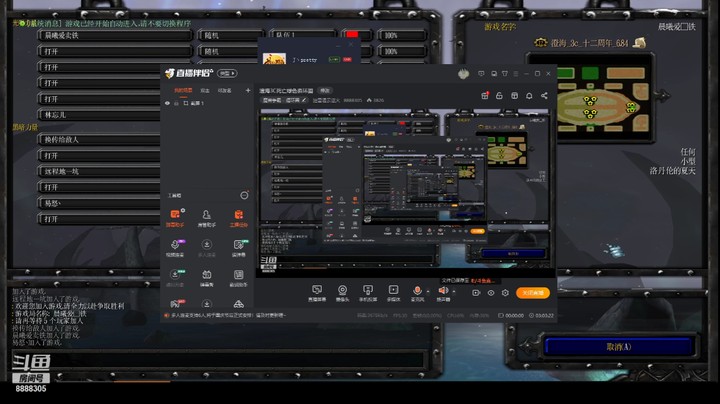Click the 工具箱 section label

(x=174, y=196)
